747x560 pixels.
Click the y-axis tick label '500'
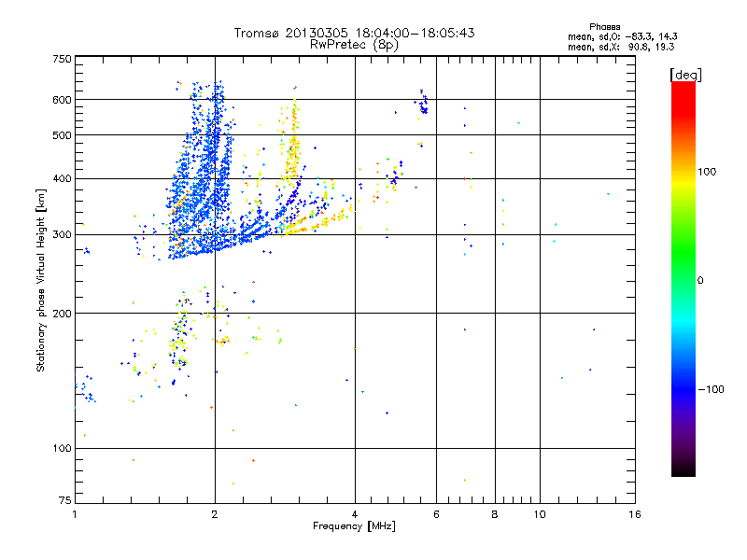pos(63,135)
